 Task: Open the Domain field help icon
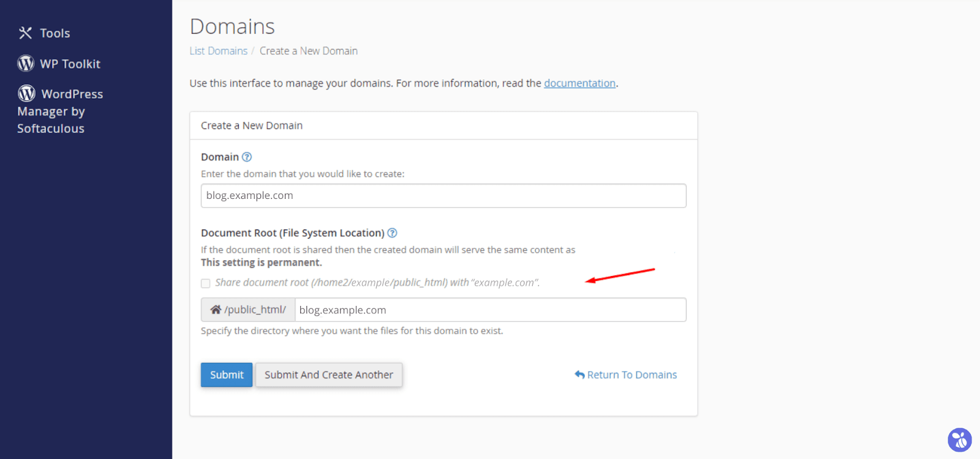point(247,157)
